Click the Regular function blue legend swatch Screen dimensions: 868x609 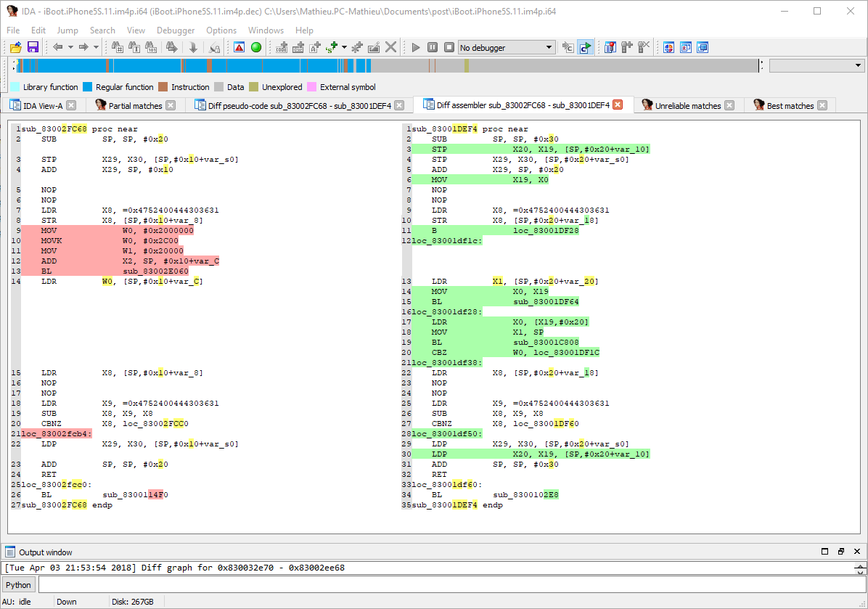click(x=88, y=87)
